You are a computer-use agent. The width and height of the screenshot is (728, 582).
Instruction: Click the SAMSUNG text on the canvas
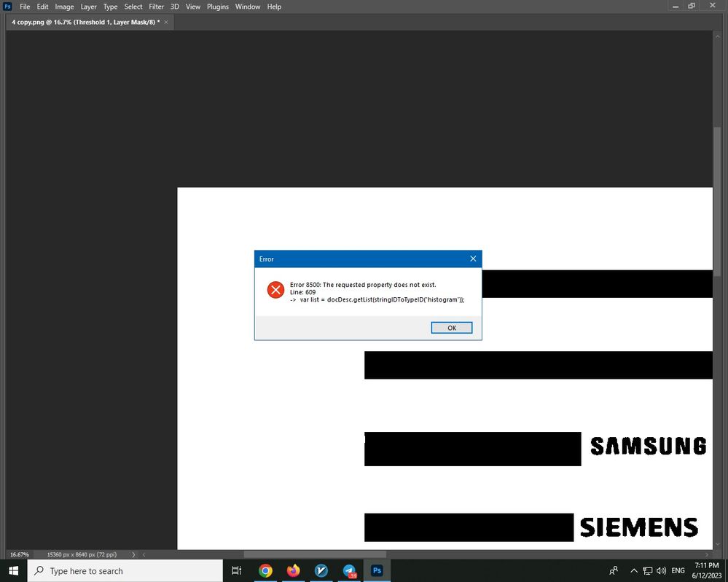(648, 446)
